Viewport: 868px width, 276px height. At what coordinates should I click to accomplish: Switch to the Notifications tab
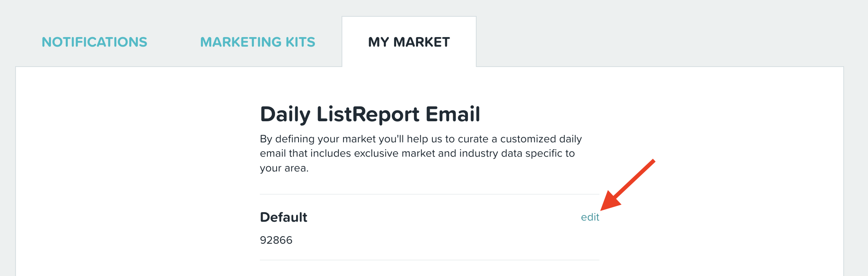coord(94,42)
